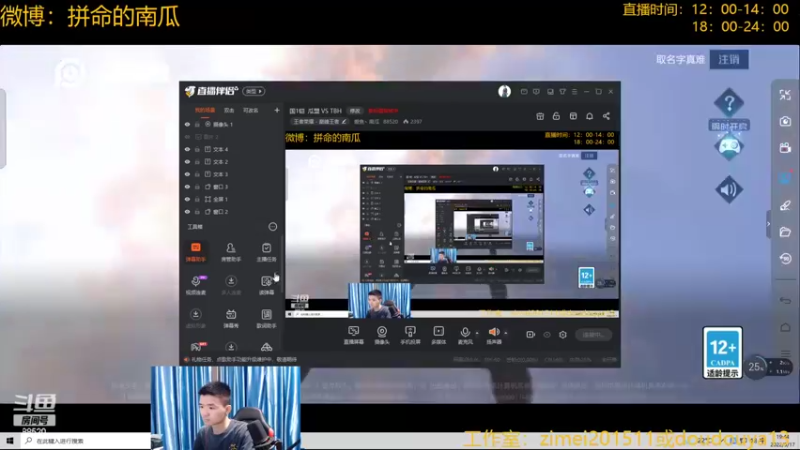Toggle visibility of 窗口 3 layer
The image size is (800, 450).
187,187
